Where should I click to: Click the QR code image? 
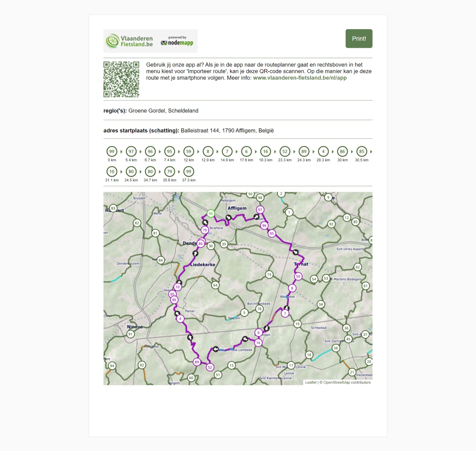[121, 79]
